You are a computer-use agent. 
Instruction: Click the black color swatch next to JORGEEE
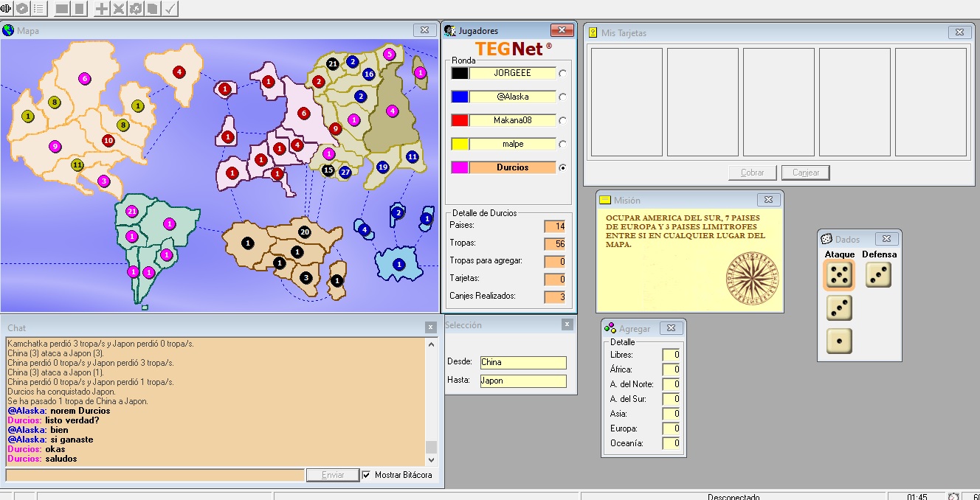[x=460, y=73]
